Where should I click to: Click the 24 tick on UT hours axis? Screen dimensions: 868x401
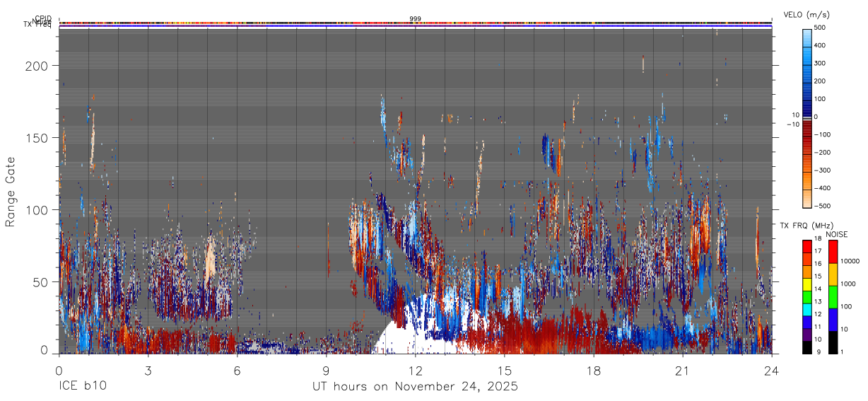772,371
